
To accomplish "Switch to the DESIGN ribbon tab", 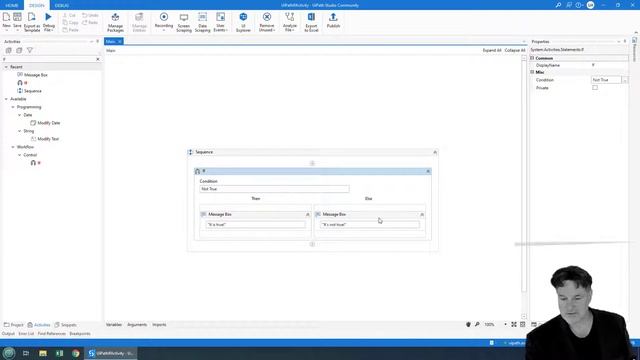I will (37, 5).
